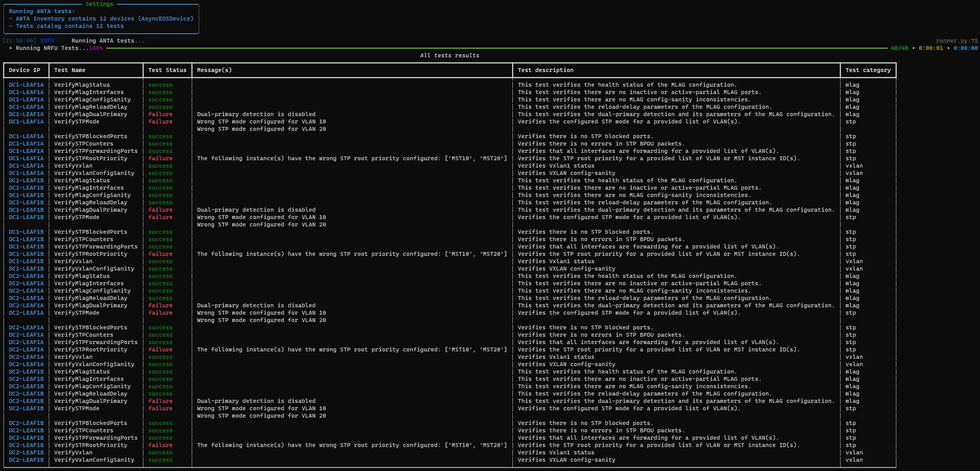Viewport: 980px width, 471px height.
Task: Select VerifyMlagDualPrimary test name for DC2-LEAF1A
Action: (x=91, y=305)
